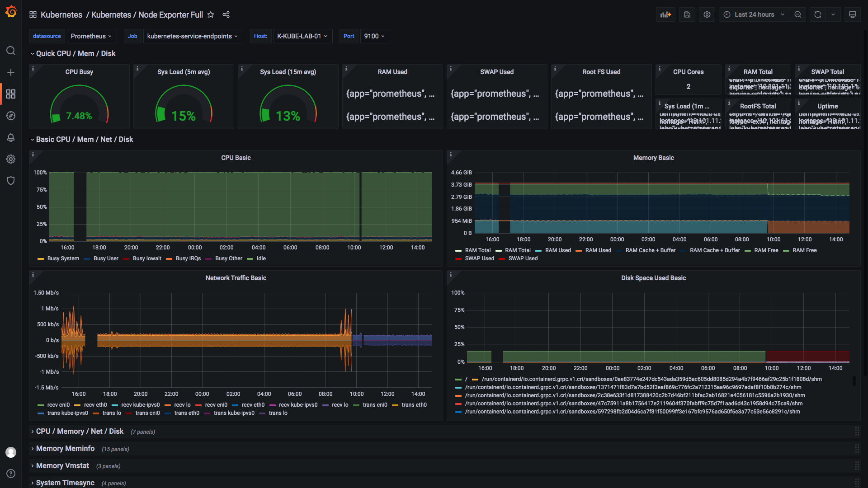Open the Alerting bell icon
The width and height of the screenshot is (868, 488).
click(x=11, y=137)
